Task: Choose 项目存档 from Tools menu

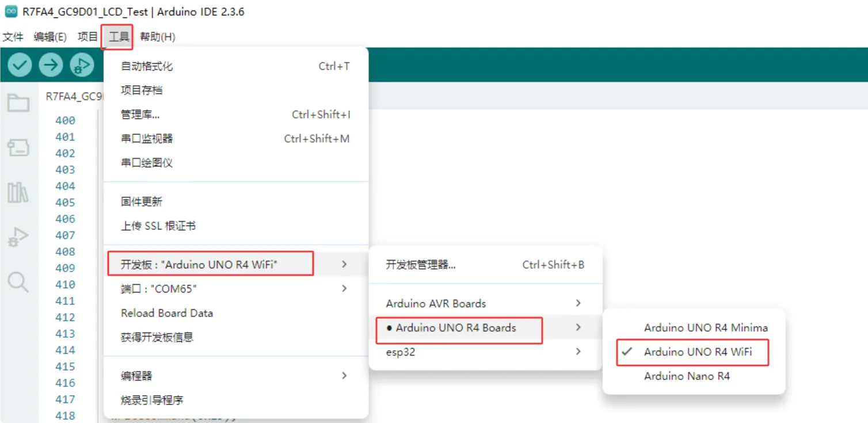Action: click(235, 90)
